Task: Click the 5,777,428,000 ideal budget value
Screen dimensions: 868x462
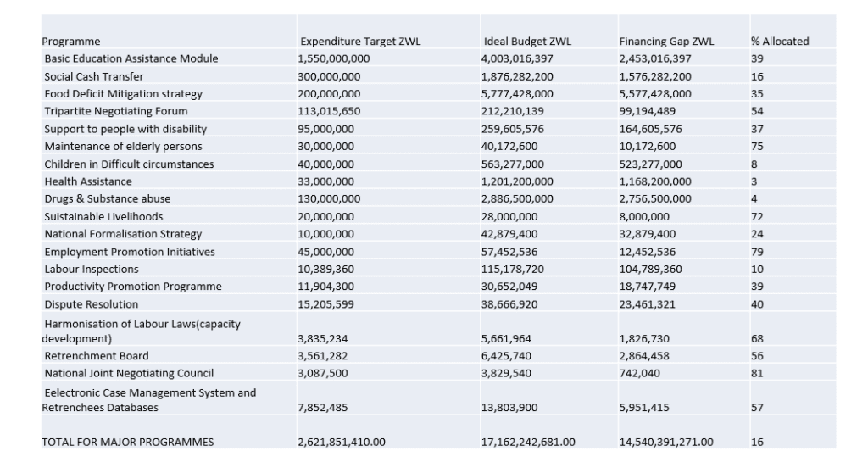Action: pos(517,94)
